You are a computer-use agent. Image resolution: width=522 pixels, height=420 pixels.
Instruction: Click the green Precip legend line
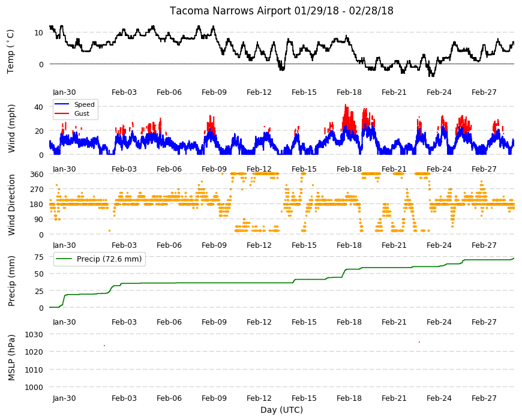(64, 259)
